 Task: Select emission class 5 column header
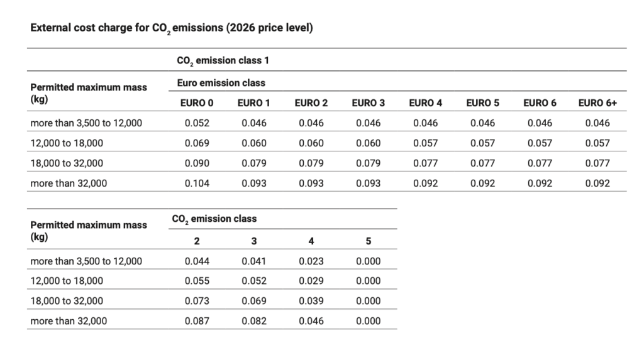[368, 241]
